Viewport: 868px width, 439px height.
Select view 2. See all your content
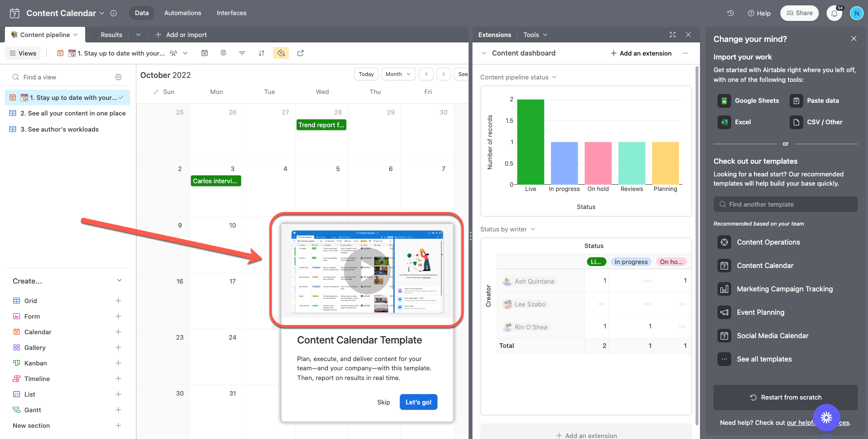68,113
